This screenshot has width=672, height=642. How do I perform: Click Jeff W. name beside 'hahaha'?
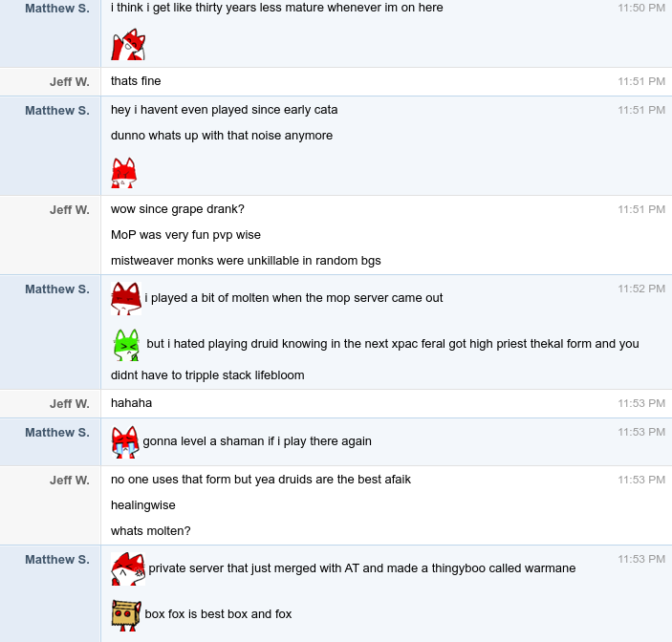[70, 403]
